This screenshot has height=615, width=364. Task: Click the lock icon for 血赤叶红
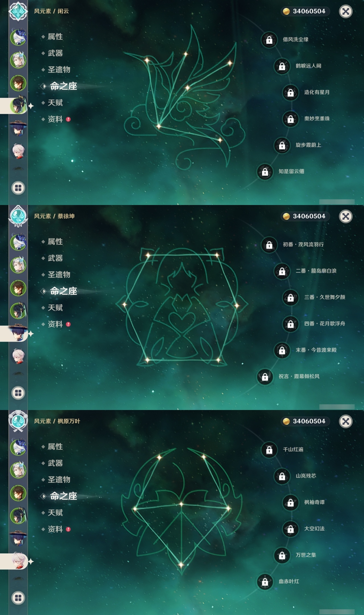pyautogui.click(x=265, y=582)
